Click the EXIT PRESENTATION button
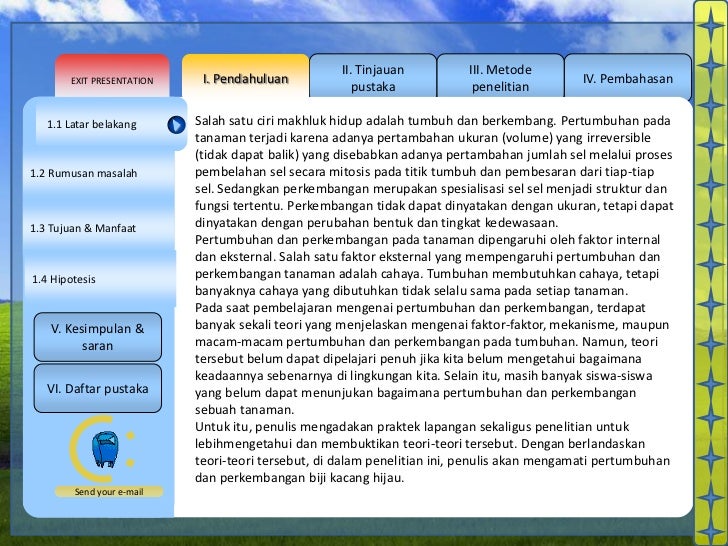 click(112, 76)
